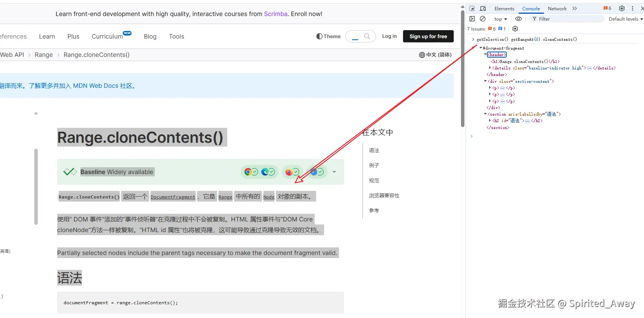Switch to the Network tab
Viewport: 644px width, 318px height.
(557, 8)
